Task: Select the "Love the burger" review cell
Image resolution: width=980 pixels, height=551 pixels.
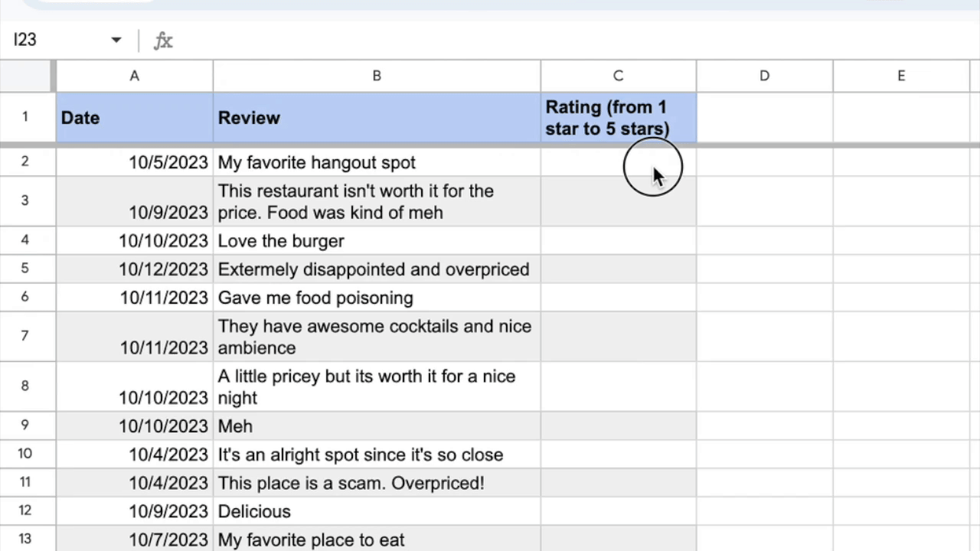Action: click(x=376, y=241)
